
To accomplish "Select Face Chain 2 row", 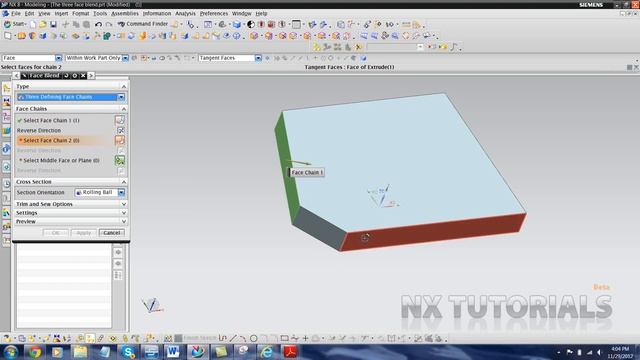I will point(71,140).
